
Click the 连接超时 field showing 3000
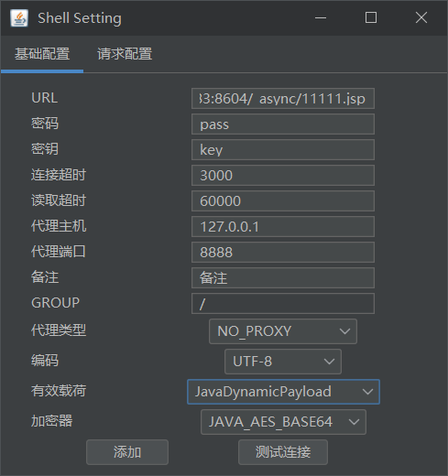click(x=283, y=176)
